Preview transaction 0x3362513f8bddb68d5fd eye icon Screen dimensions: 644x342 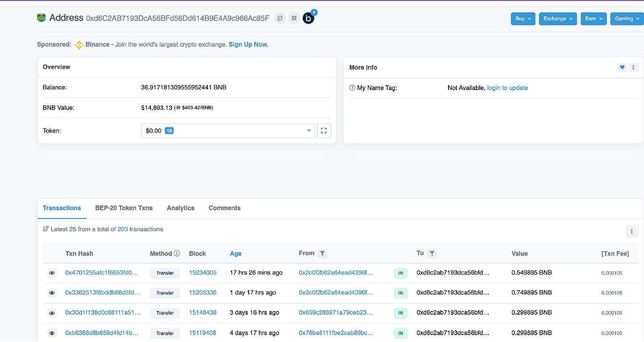pyautogui.click(x=52, y=293)
